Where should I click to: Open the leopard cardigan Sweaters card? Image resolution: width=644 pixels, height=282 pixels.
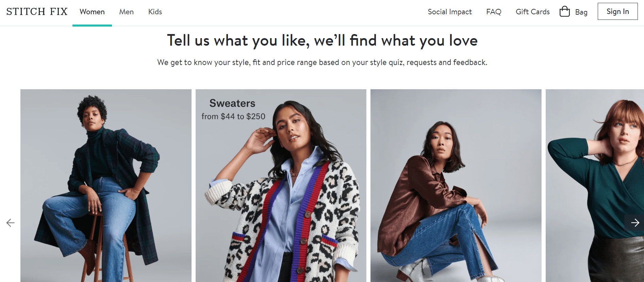pyautogui.click(x=281, y=186)
